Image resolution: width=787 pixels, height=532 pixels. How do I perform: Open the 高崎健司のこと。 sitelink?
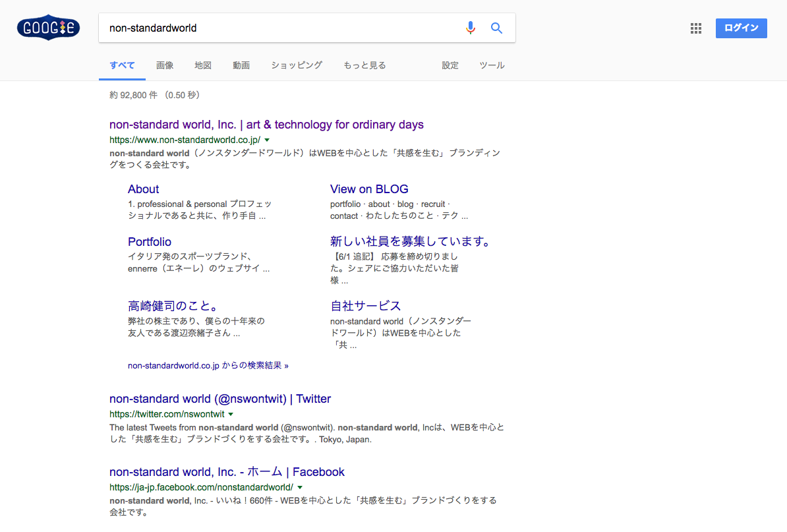pos(173,306)
